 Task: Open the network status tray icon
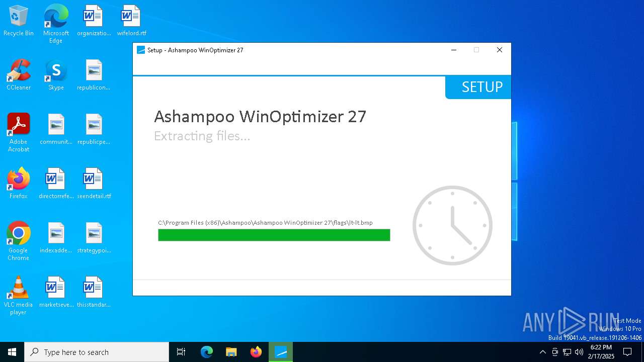coord(567,352)
